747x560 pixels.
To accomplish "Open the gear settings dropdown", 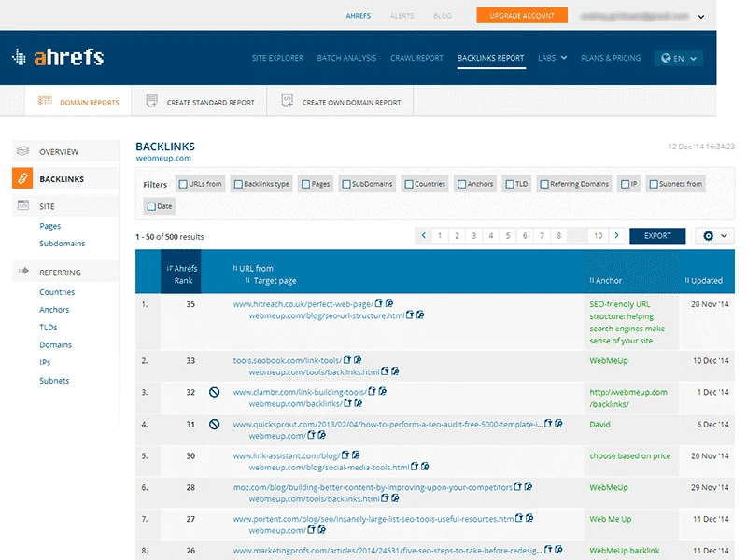I will pyautogui.click(x=714, y=236).
